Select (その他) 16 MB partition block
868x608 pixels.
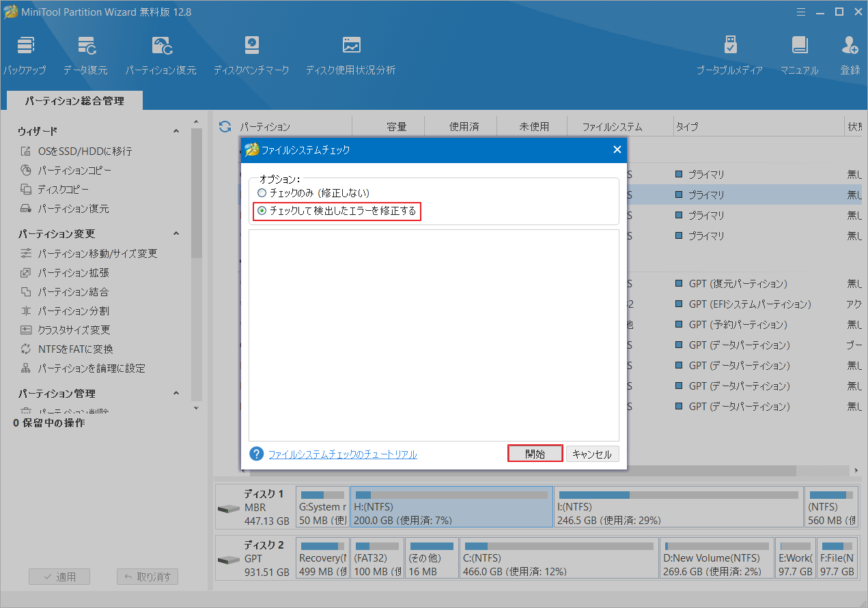432,558
